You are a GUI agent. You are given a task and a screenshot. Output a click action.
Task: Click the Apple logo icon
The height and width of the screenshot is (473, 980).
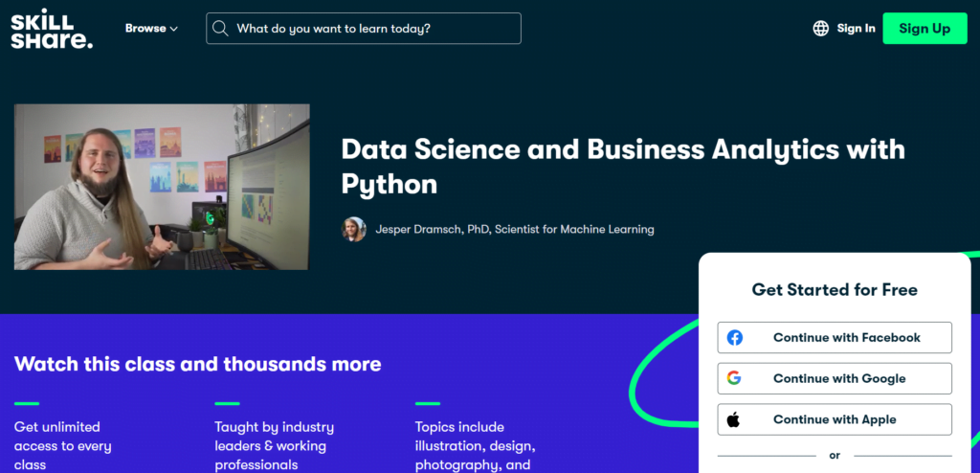[x=734, y=419]
